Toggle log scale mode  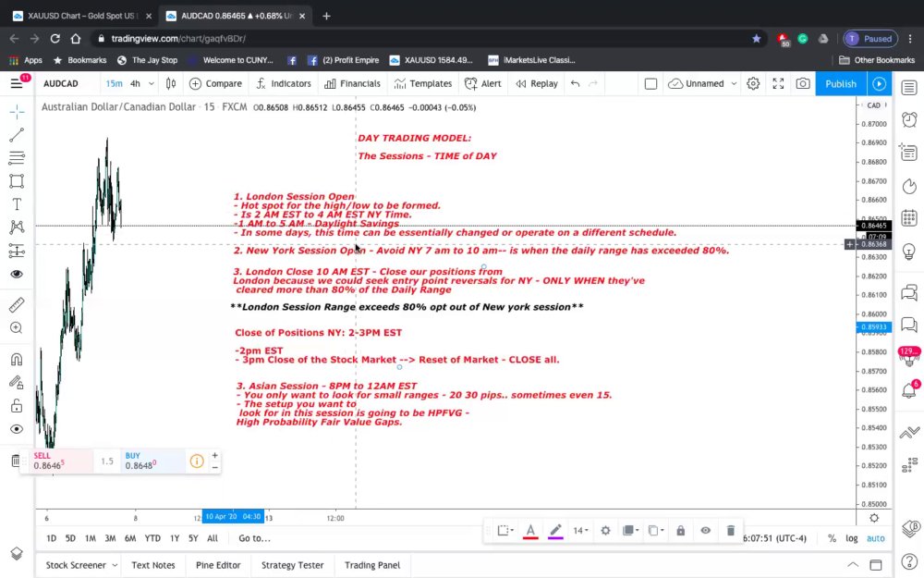pos(852,538)
